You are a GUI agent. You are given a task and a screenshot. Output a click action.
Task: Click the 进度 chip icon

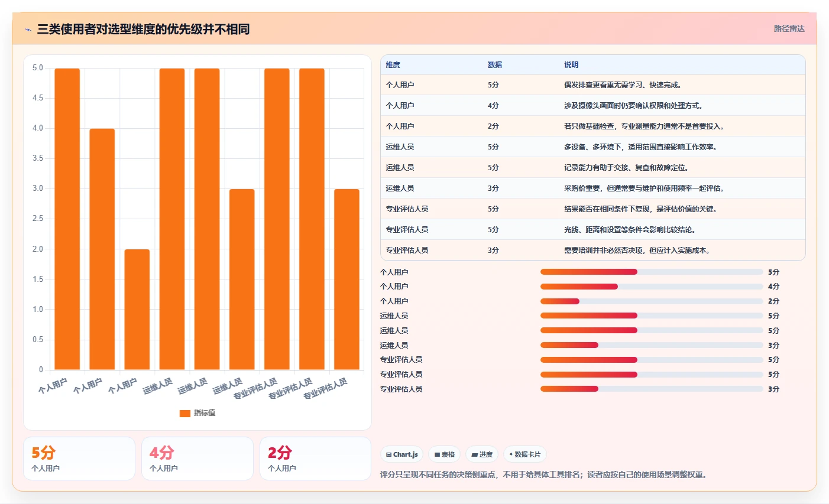tap(474, 455)
